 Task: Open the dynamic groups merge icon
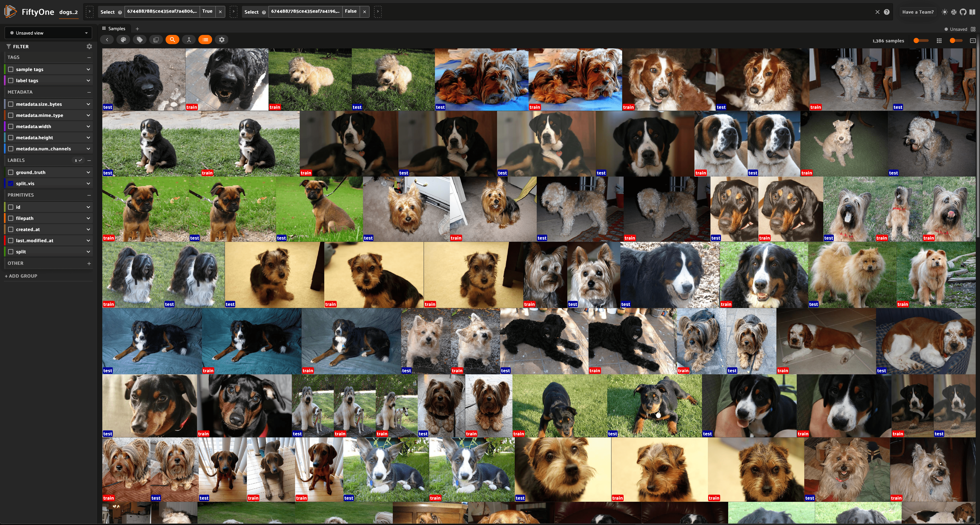point(189,40)
